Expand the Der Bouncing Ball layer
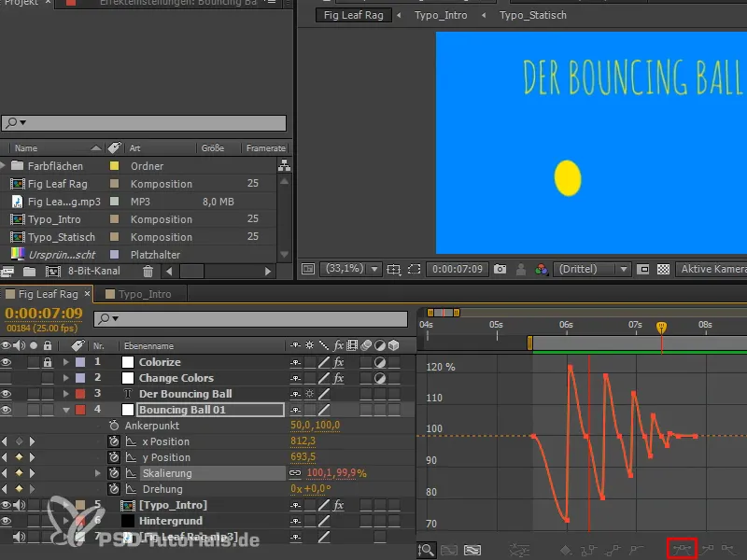 (66, 394)
